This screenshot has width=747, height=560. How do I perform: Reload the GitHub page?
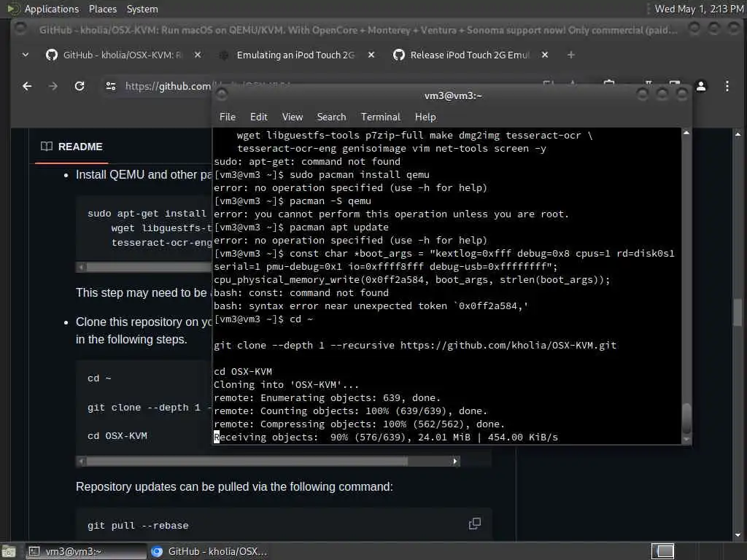pos(80,86)
